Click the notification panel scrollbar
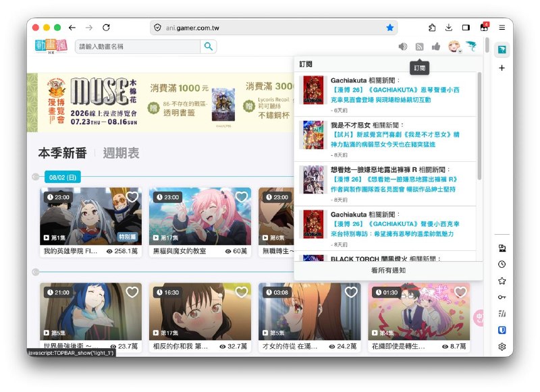Screen dimensions: 540x392 point(479,126)
